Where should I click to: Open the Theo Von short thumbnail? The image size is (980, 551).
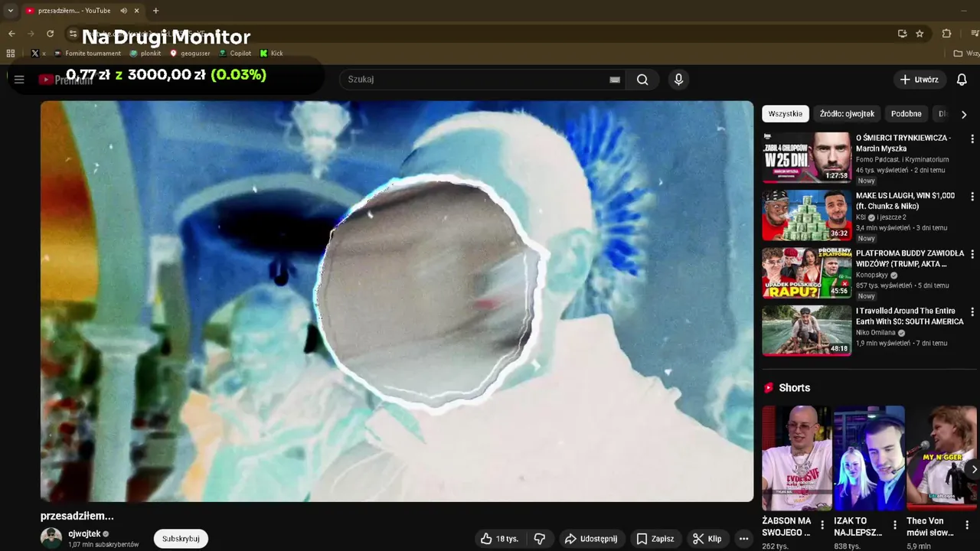click(942, 458)
